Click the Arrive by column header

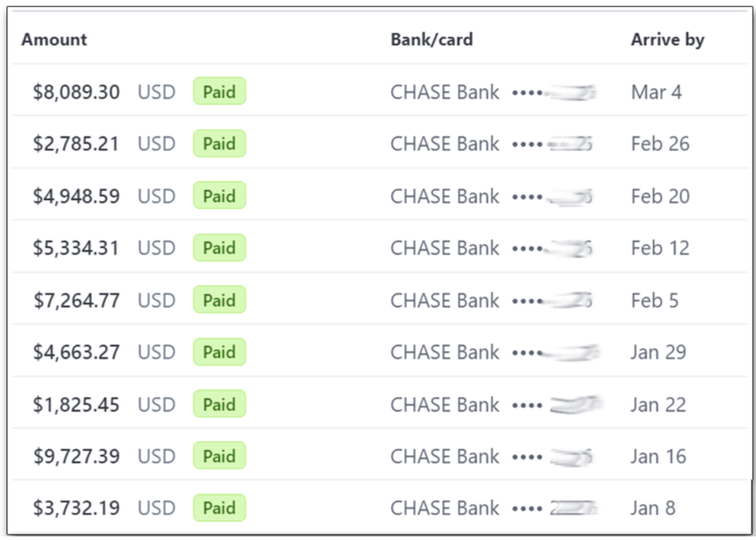click(x=667, y=40)
